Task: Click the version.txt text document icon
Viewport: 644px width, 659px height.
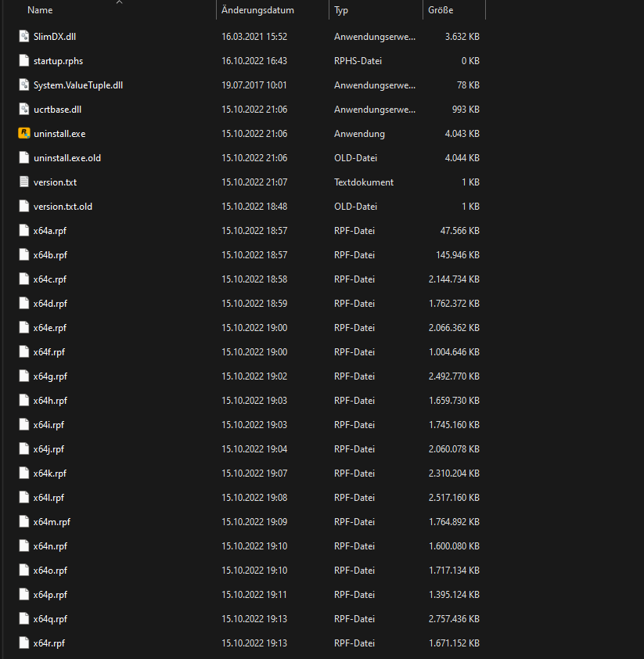Action: pyautogui.click(x=23, y=182)
